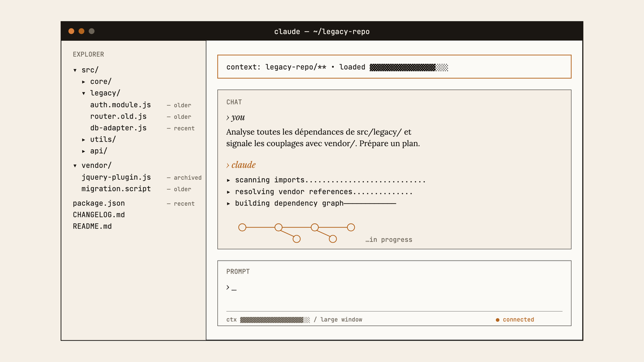Select the api/ folder label
Viewport: 644px width, 362px height.
pos(99,151)
